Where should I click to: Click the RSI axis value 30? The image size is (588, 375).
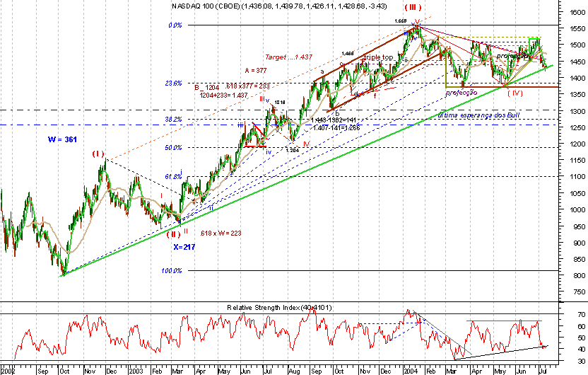[x=581, y=362]
